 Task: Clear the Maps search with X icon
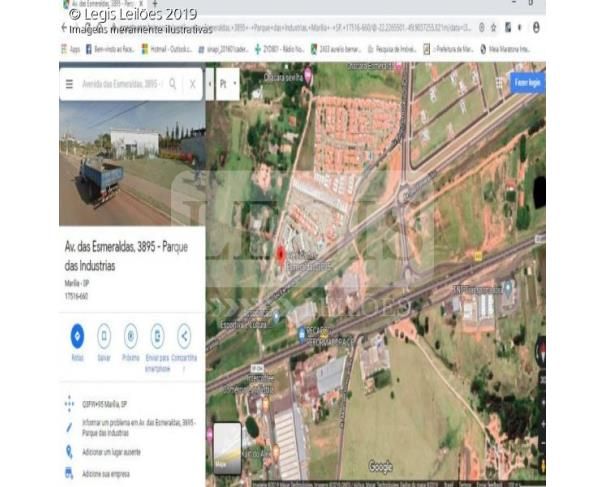click(x=193, y=84)
